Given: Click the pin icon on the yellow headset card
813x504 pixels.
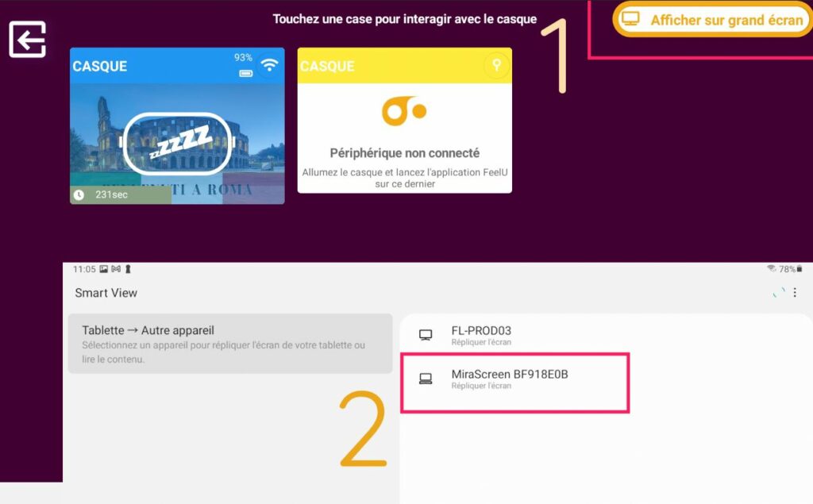Looking at the screenshot, I should click(496, 65).
